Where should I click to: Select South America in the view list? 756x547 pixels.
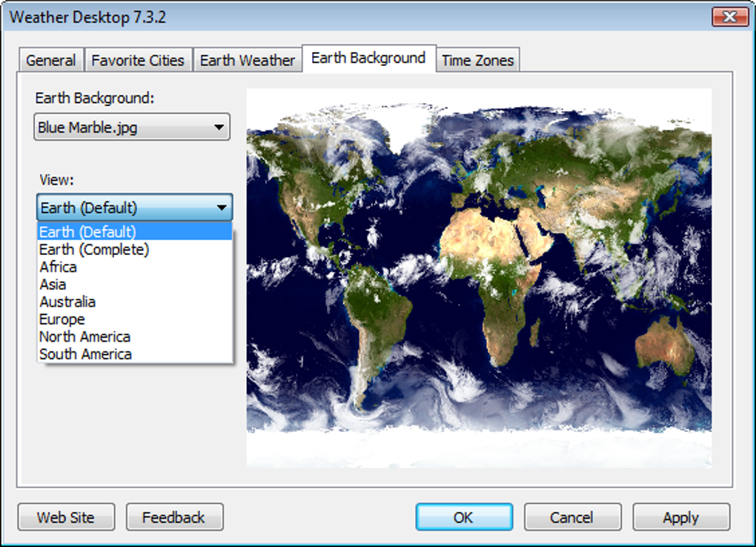pyautogui.click(x=86, y=354)
